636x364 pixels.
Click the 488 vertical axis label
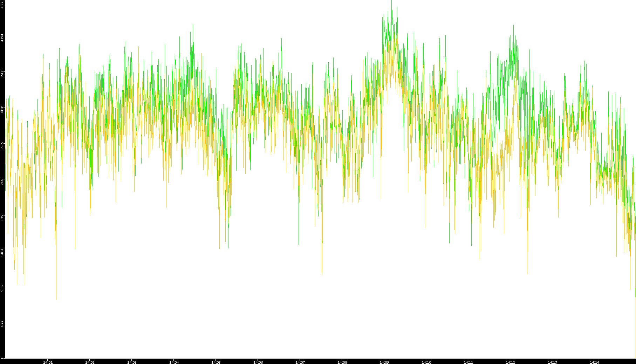(2, 324)
